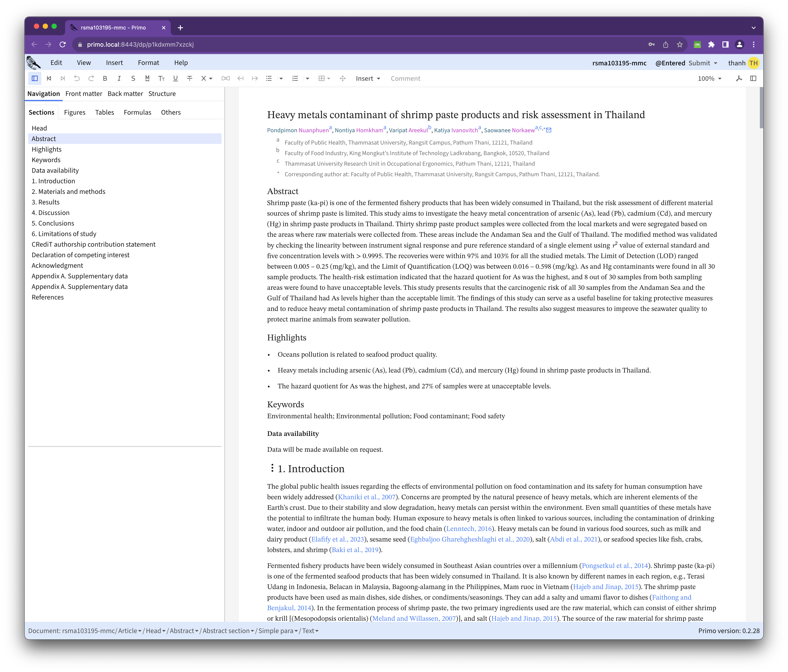This screenshot has width=788, height=672.
Task: Click the Strikethrough toolbar icon
Action: 189,78
